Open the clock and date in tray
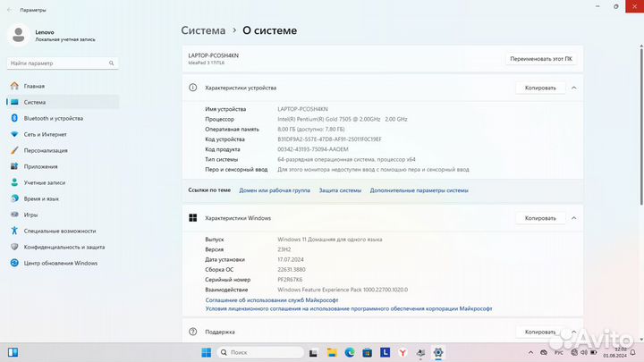This screenshot has height=362, width=644. click(614, 352)
